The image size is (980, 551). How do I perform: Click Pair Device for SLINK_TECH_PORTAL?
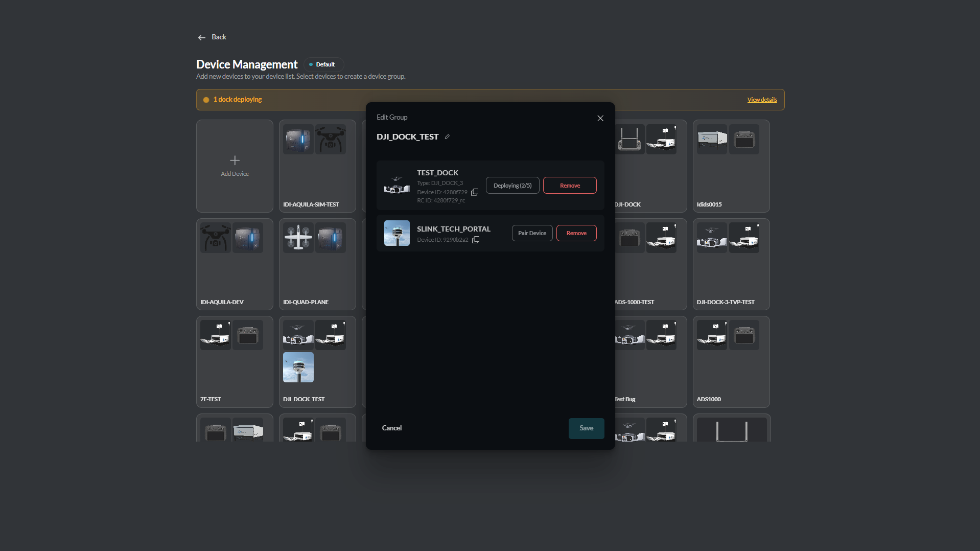point(532,233)
